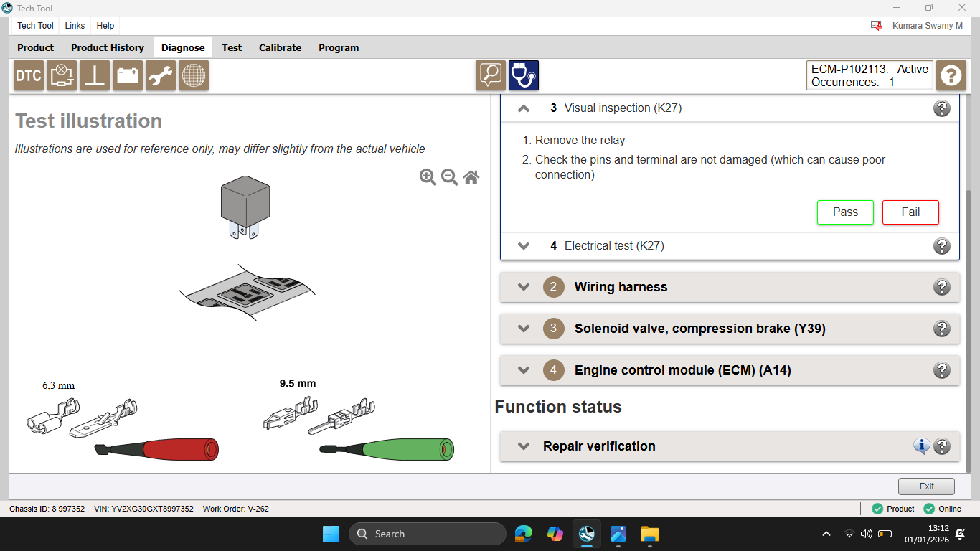Select the ground symbol toolbar icon

pyautogui.click(x=95, y=75)
